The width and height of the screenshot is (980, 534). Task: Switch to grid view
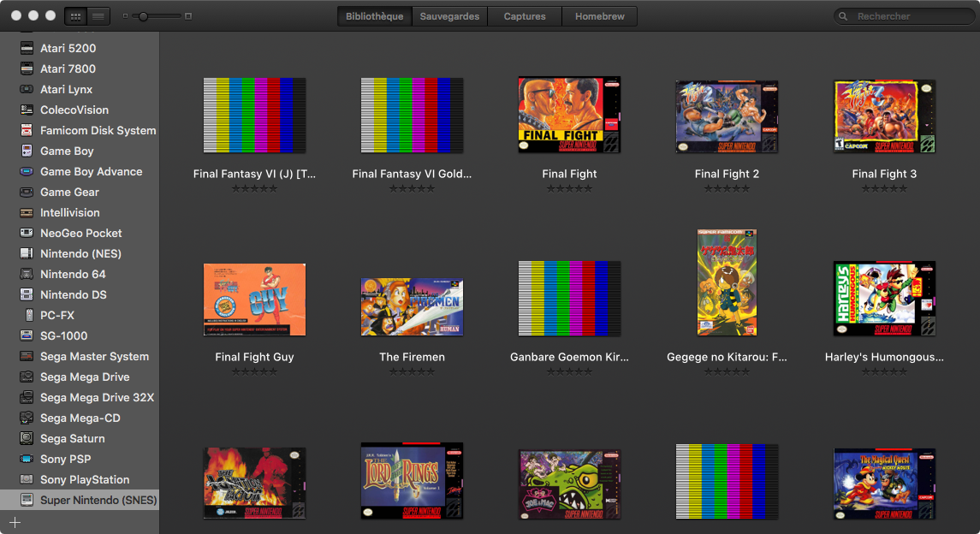75,16
